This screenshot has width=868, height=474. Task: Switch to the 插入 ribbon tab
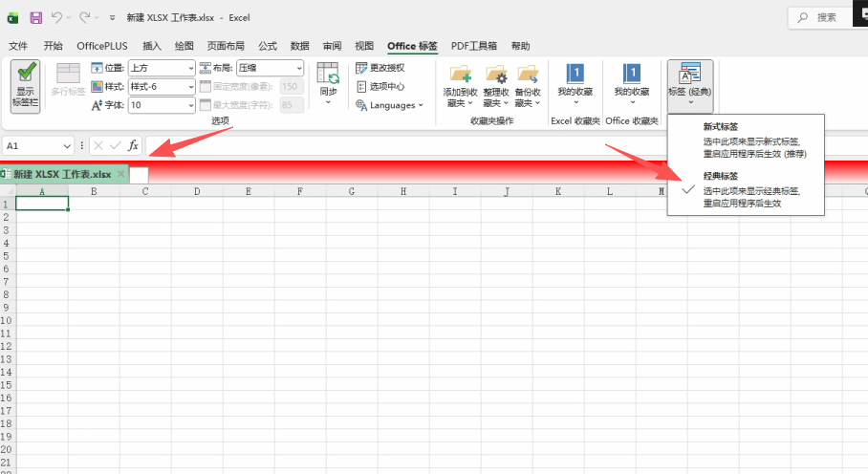(x=151, y=45)
